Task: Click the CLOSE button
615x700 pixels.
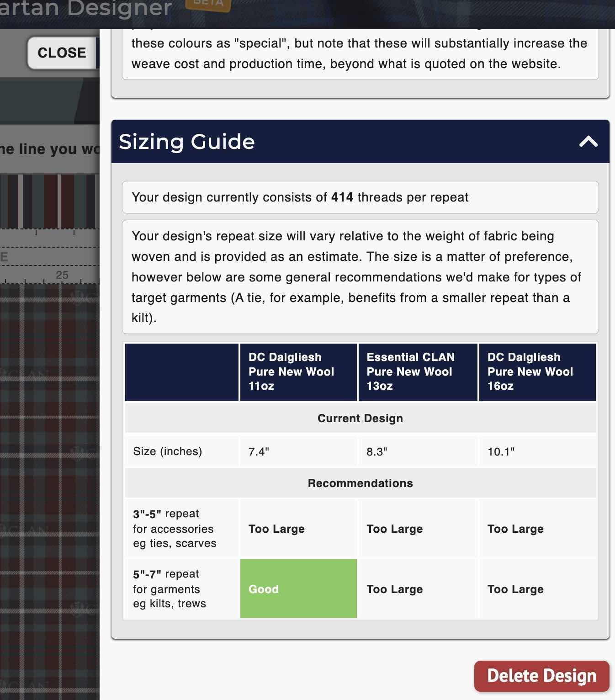Action: pos(61,53)
